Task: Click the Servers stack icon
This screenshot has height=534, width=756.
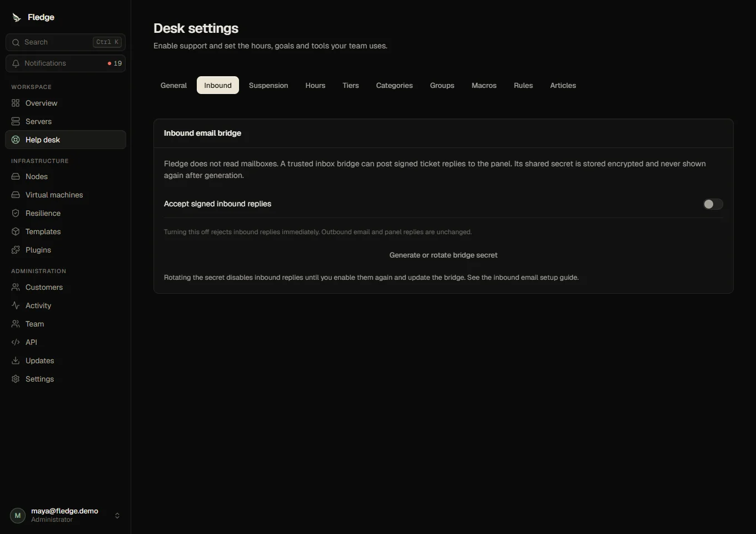Action: point(16,121)
